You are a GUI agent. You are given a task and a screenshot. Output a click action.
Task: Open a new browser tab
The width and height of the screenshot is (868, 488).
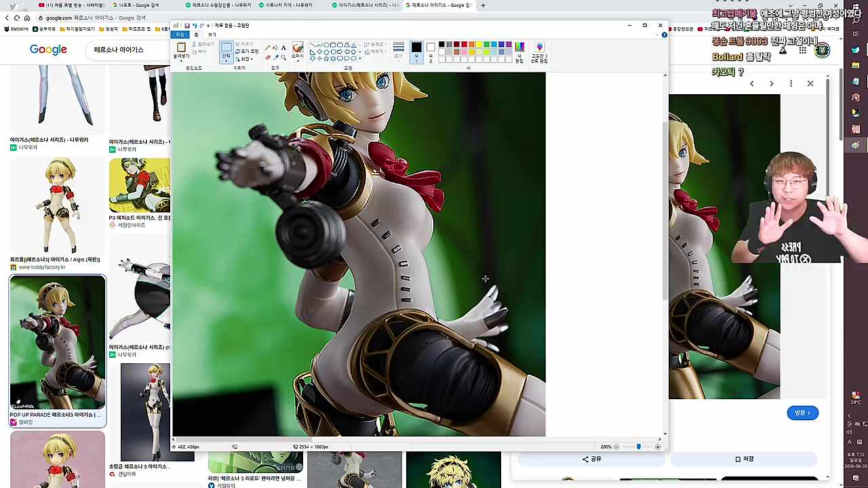point(483,5)
